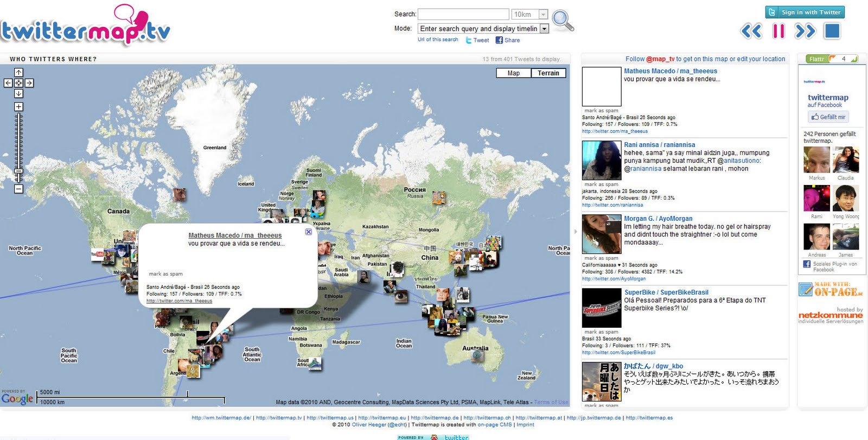Switch to Terrain view type
Screen dimensions: 868x440
pos(548,73)
